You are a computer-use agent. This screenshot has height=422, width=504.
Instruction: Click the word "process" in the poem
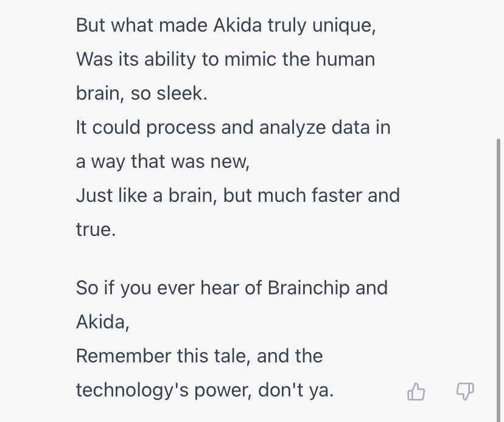181,128
